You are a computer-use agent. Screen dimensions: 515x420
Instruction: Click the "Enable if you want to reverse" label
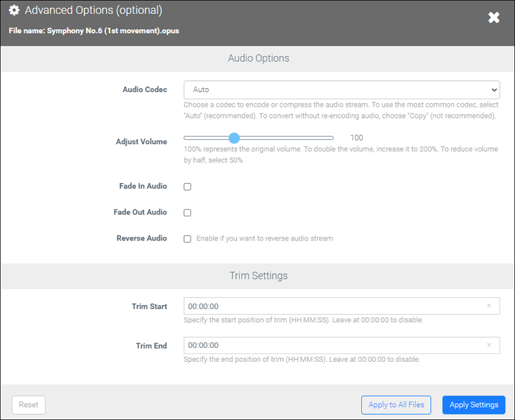point(264,239)
